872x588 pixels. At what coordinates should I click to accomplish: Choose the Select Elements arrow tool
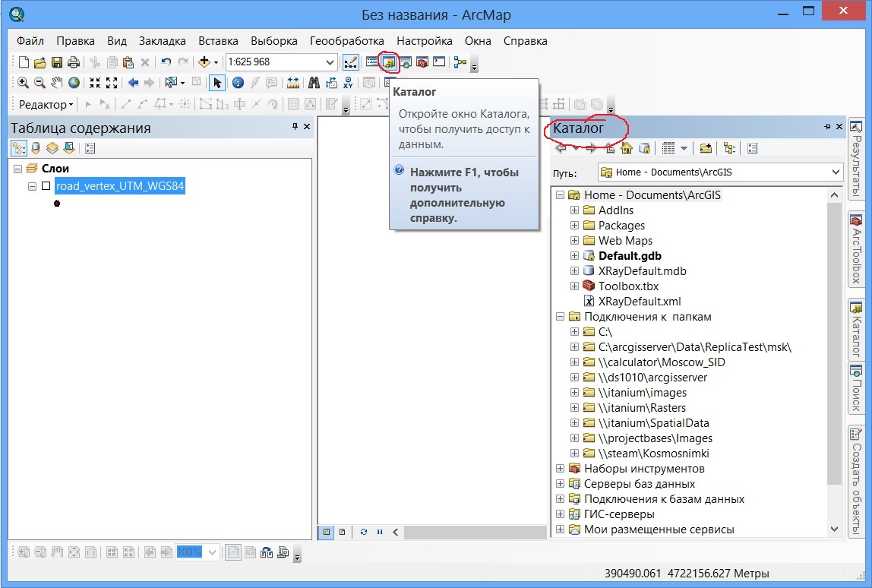217,83
